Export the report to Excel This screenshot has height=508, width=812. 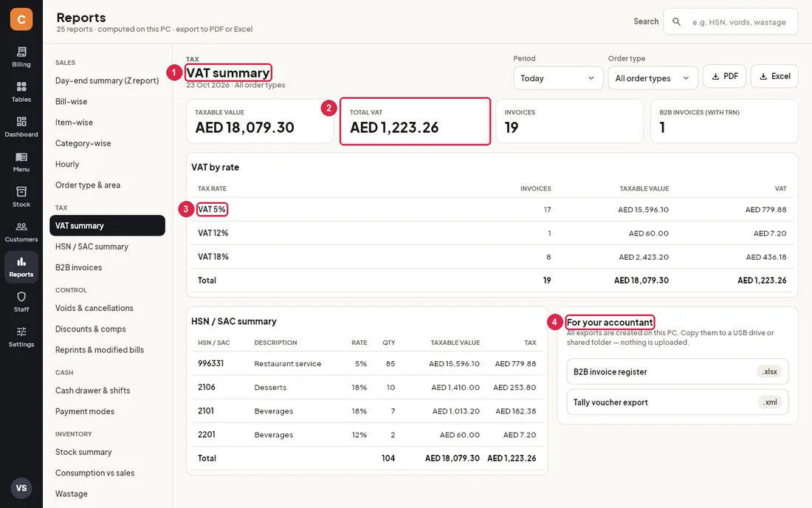pos(774,76)
